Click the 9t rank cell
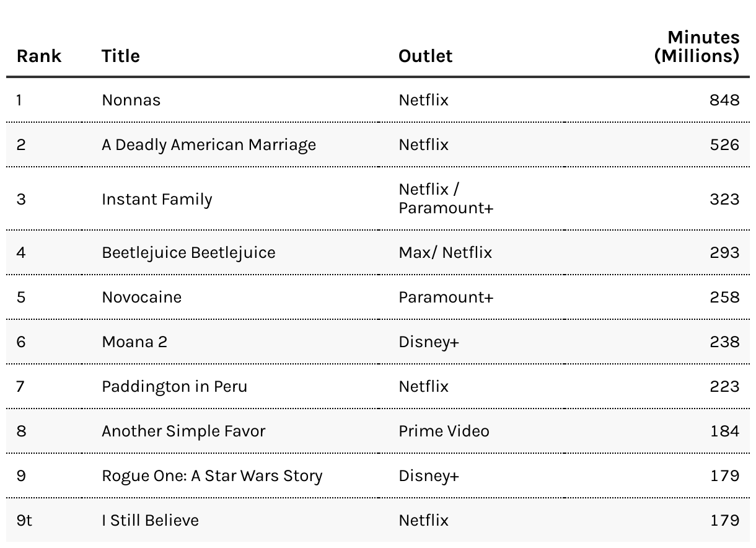Image resolution: width=756 pixels, height=548 pixels. pos(24,520)
